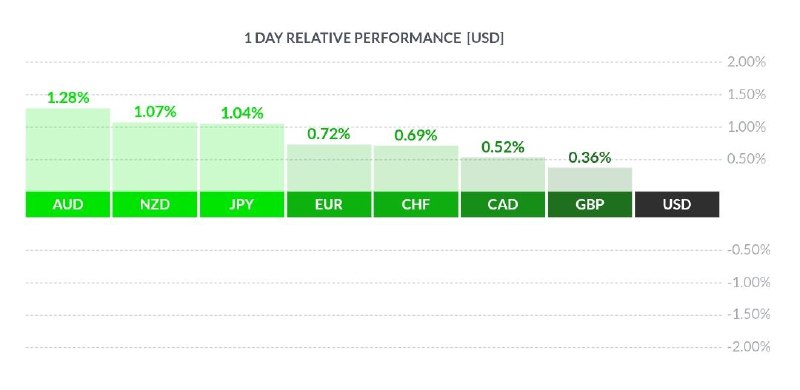Click the GBP performance bar
This screenshot has width=800, height=390.
tap(590, 180)
